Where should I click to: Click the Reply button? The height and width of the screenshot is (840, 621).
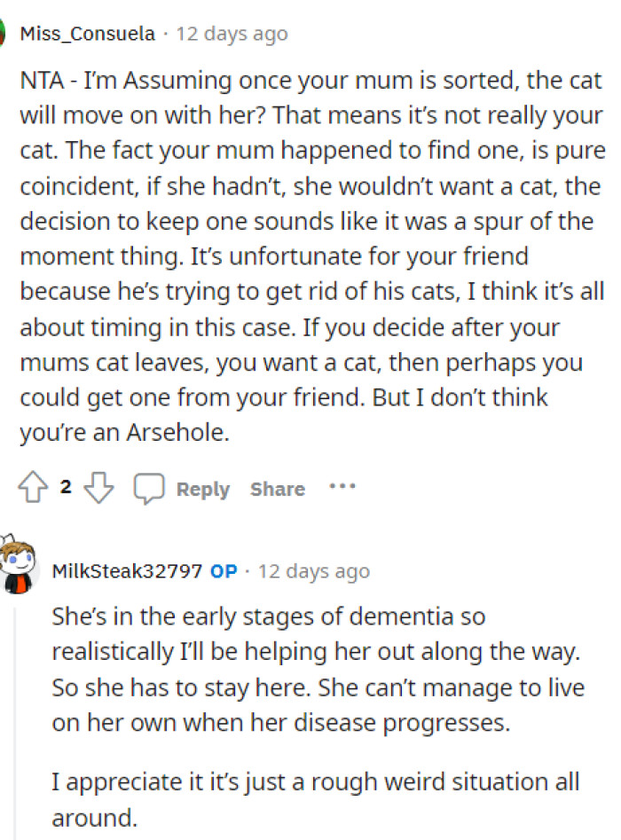coord(202,488)
